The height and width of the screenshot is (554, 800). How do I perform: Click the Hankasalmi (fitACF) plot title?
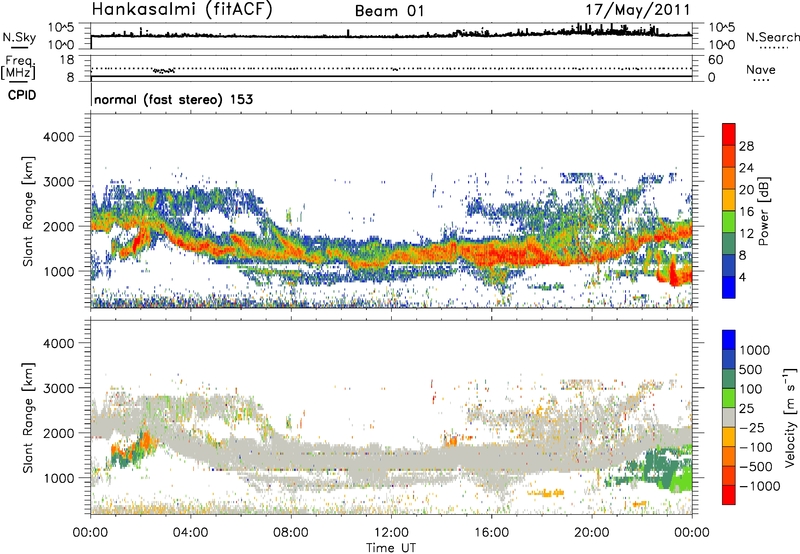(x=182, y=9)
